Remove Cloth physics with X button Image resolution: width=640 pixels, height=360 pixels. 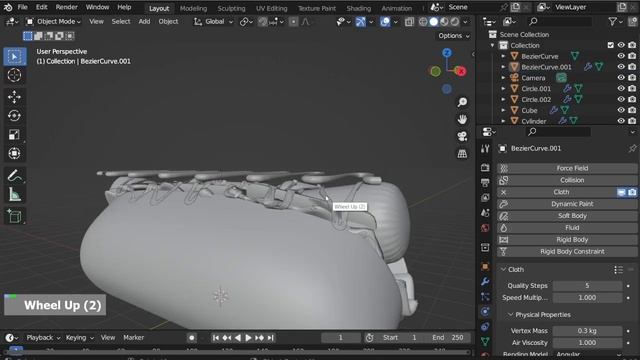[504, 192]
